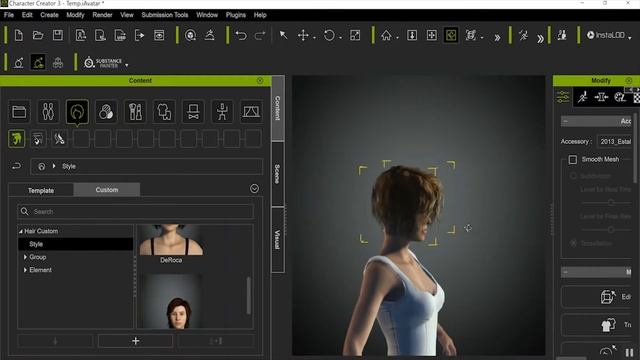Open the Stage category icon
Viewport: 640px width, 360px height.
coord(251,111)
